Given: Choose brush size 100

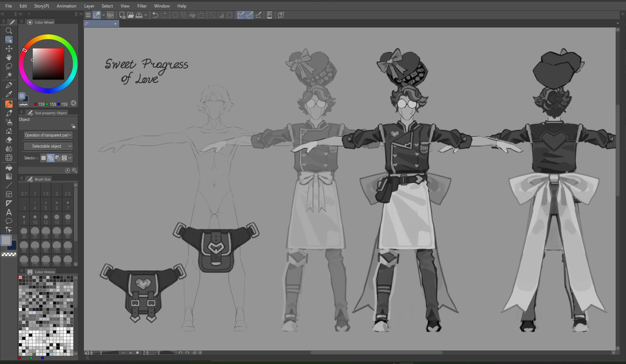Looking at the screenshot, I should [57, 246].
